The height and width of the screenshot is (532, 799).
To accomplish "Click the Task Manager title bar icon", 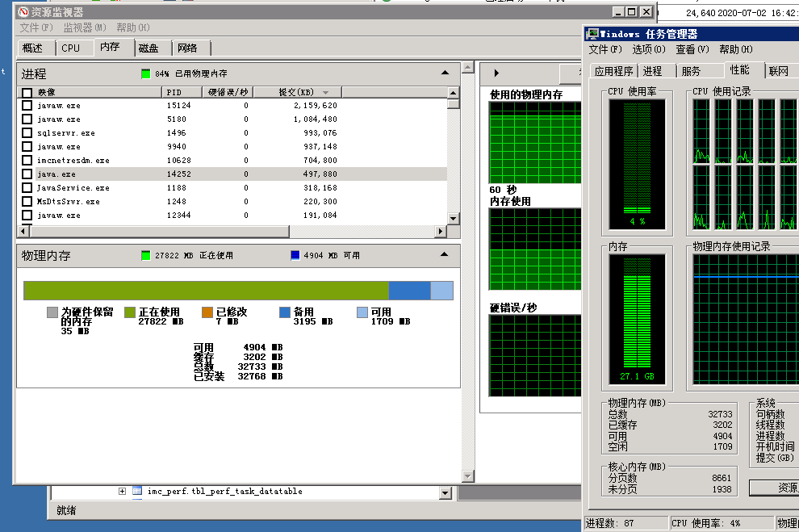I will click(592, 34).
